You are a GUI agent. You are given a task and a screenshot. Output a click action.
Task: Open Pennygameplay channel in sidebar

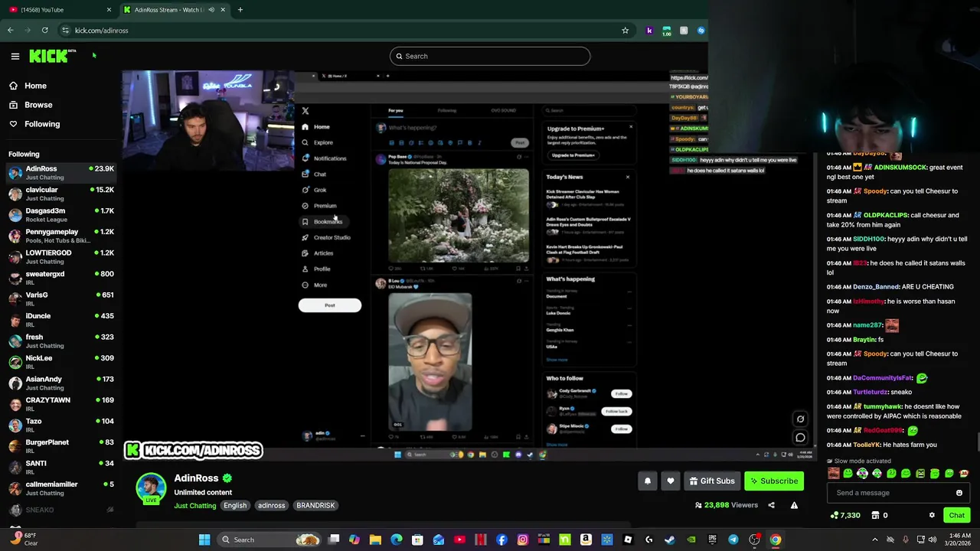point(61,236)
